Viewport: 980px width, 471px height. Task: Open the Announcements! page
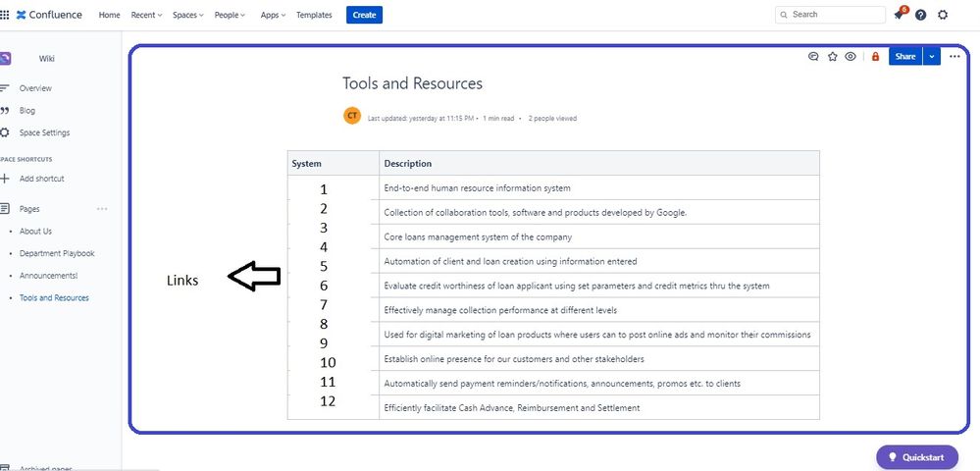[x=49, y=276]
